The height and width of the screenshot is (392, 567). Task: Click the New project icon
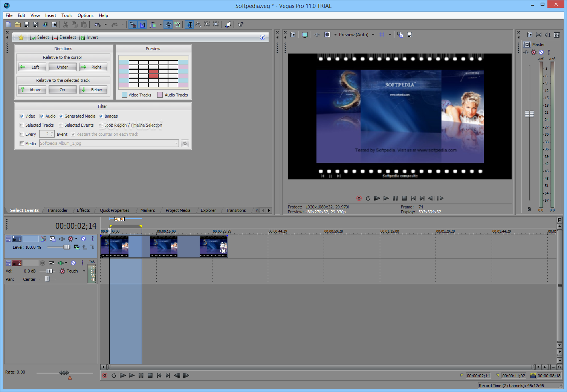point(8,24)
